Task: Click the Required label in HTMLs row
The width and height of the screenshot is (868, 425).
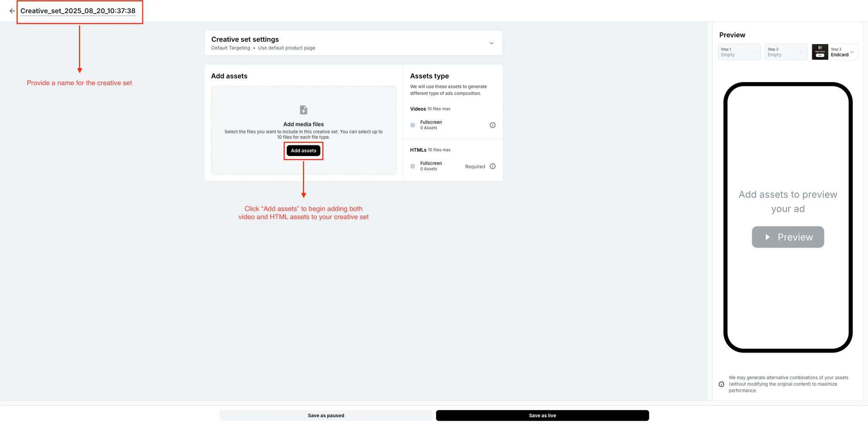Action: tap(475, 167)
